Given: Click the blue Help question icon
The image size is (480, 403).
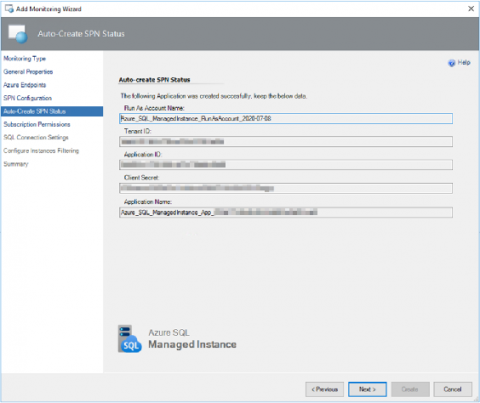Looking at the screenshot, I should pyautogui.click(x=452, y=63).
